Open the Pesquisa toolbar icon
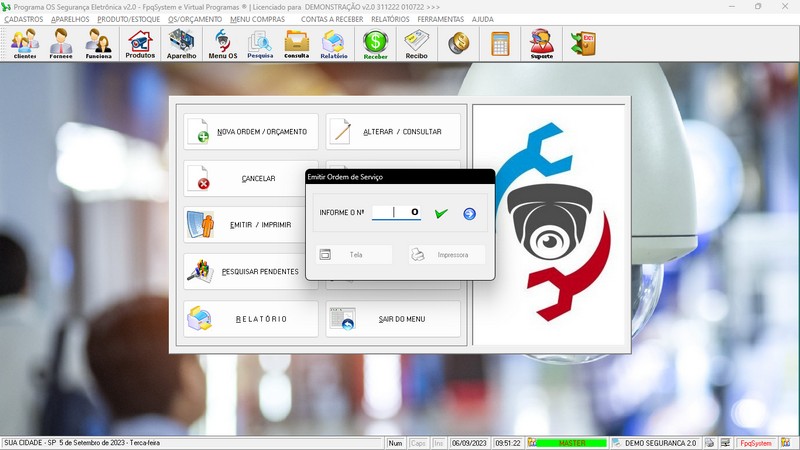Screen dimensions: 800x450 [260, 44]
